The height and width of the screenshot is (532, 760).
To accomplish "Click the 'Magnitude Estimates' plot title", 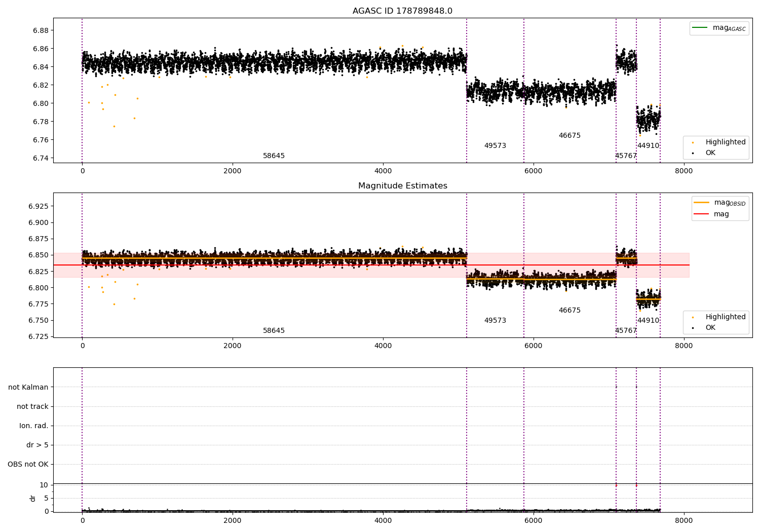I will coord(402,186).
